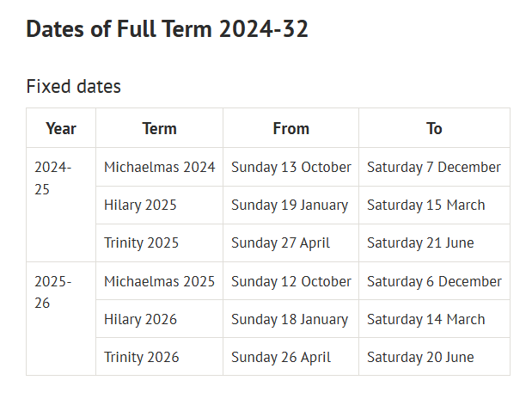
Task: Select the "Term" column header
Action: click(x=159, y=128)
